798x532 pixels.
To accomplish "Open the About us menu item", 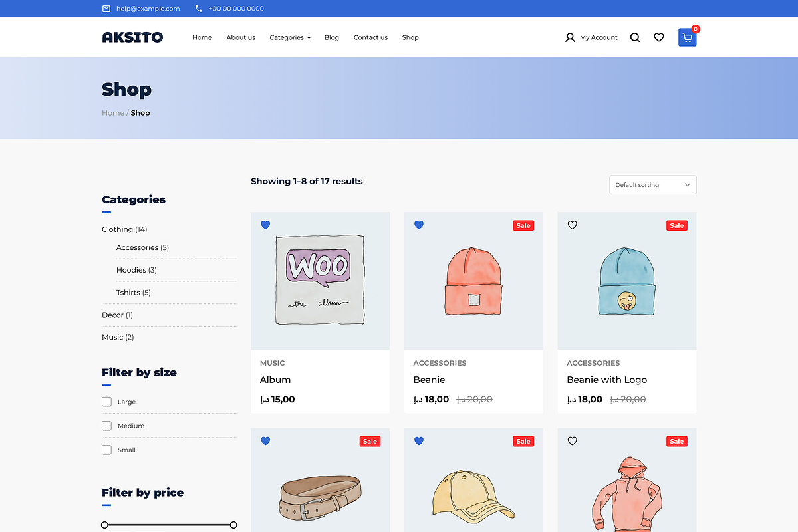I will (x=241, y=37).
